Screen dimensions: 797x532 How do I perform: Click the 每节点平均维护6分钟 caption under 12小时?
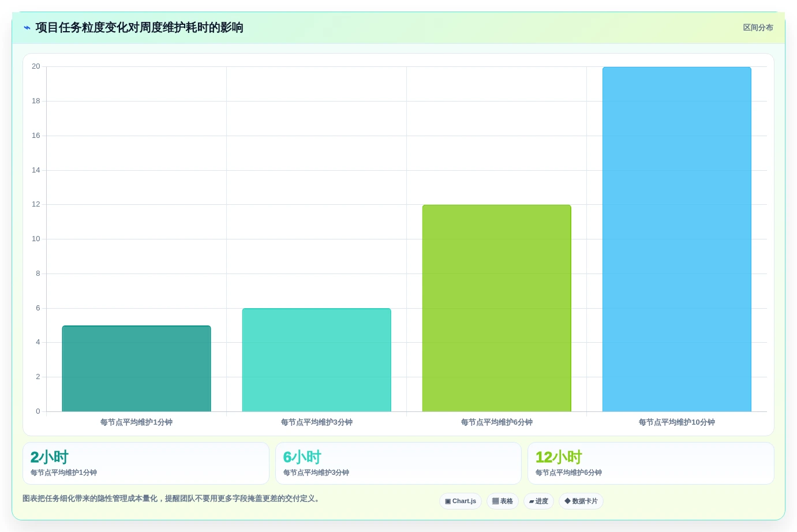[568, 473]
